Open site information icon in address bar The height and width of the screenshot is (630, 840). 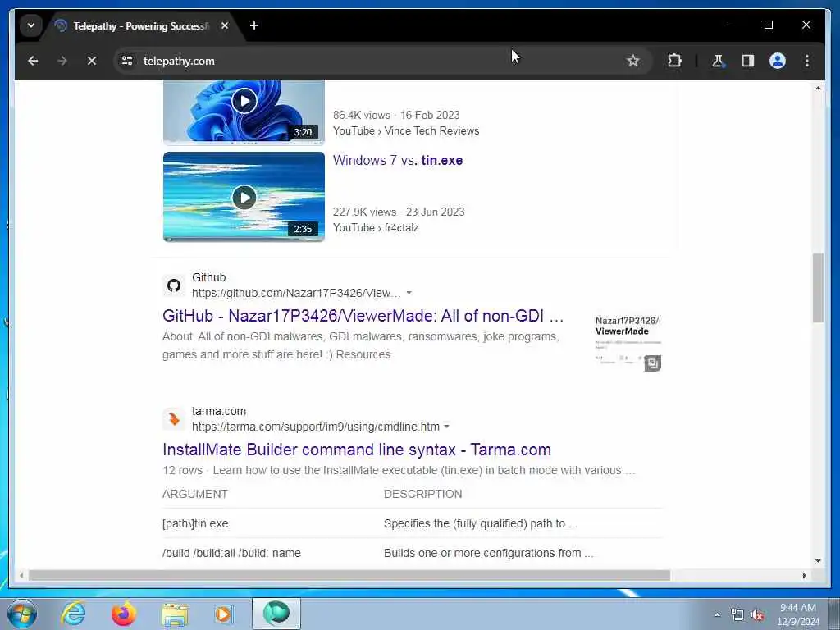127,61
